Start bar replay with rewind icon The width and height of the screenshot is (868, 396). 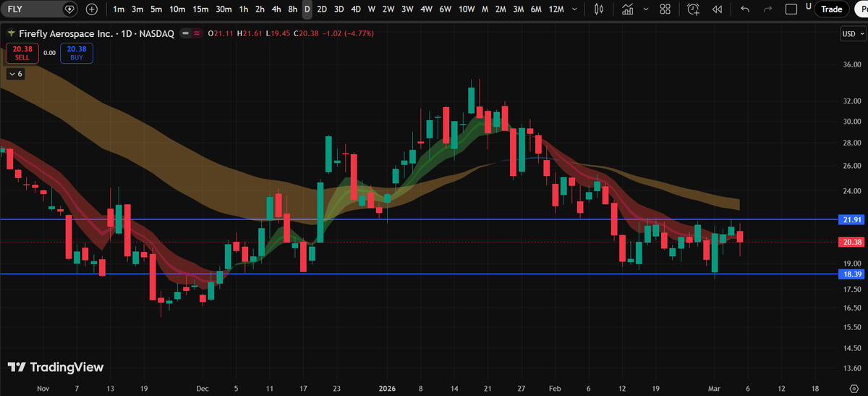pyautogui.click(x=717, y=9)
